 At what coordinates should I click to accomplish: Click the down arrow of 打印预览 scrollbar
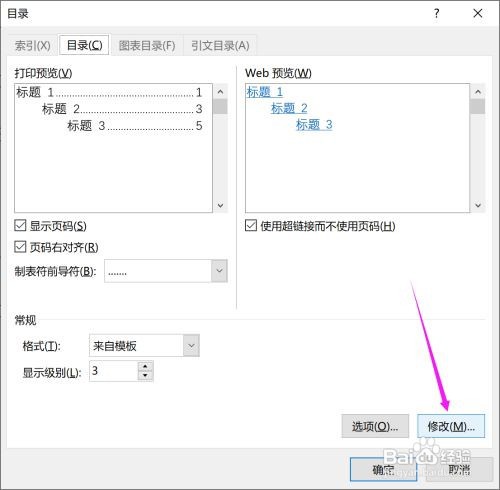[x=220, y=205]
